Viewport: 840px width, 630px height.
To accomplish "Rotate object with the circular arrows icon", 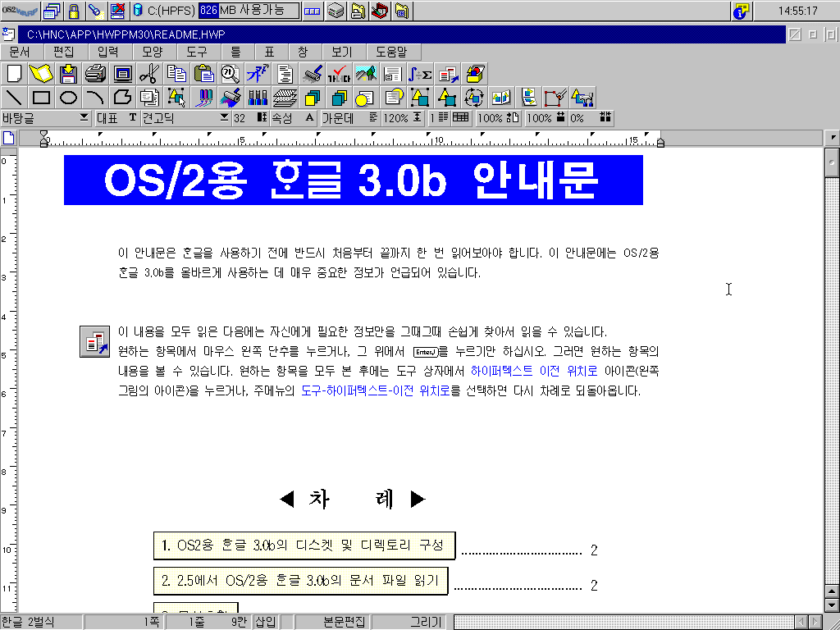I will click(474, 98).
